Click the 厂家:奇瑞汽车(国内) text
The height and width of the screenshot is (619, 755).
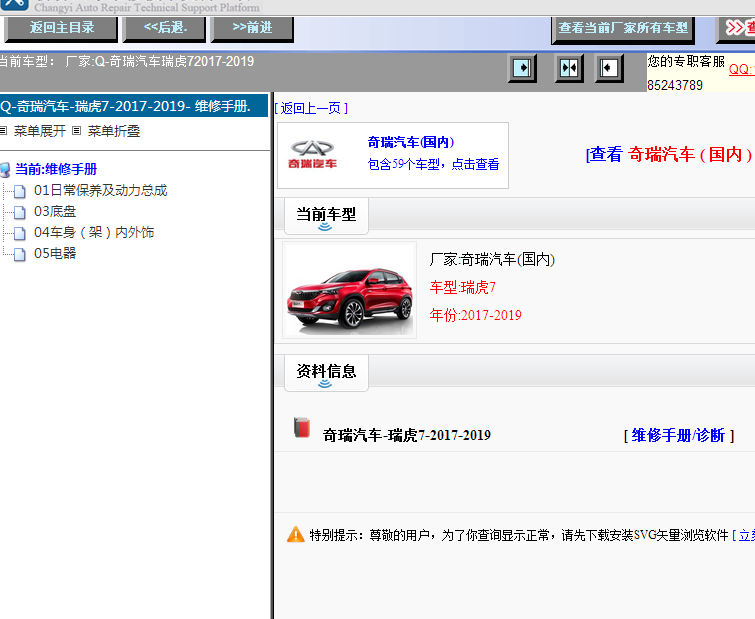(492, 260)
